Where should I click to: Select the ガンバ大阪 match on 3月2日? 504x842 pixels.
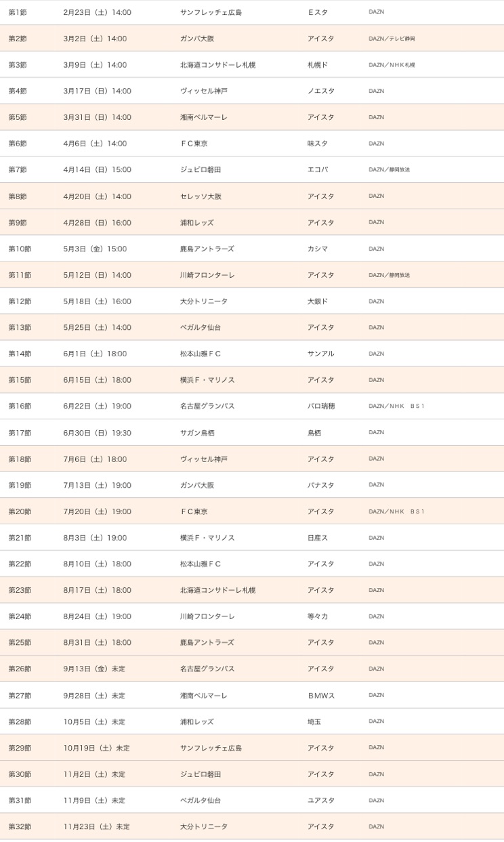pyautogui.click(x=197, y=39)
